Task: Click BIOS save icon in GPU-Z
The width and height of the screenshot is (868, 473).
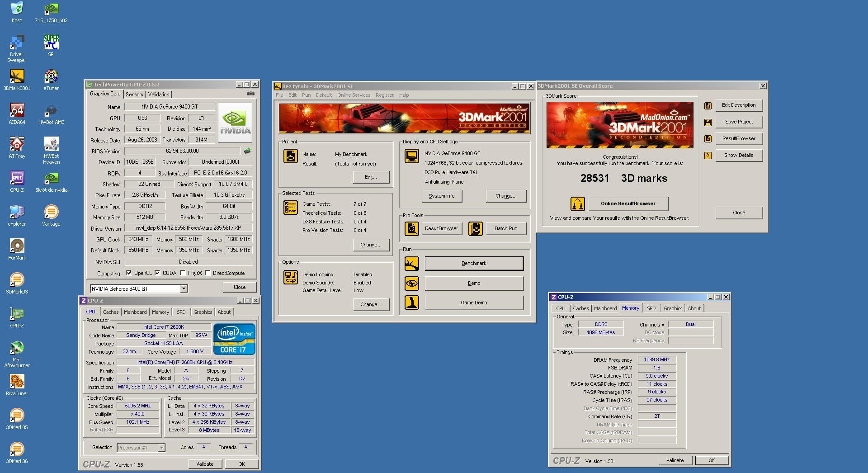Action: point(247,151)
